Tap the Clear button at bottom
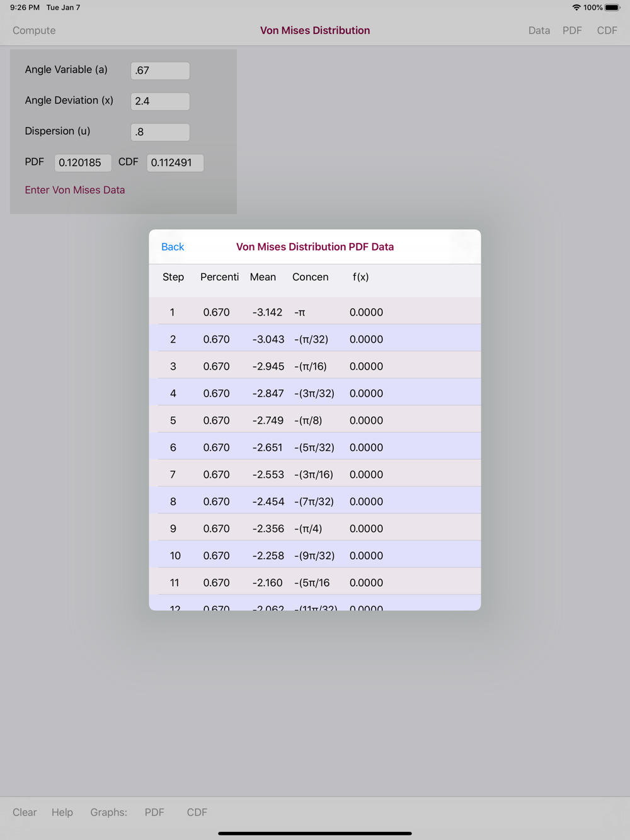 25,812
